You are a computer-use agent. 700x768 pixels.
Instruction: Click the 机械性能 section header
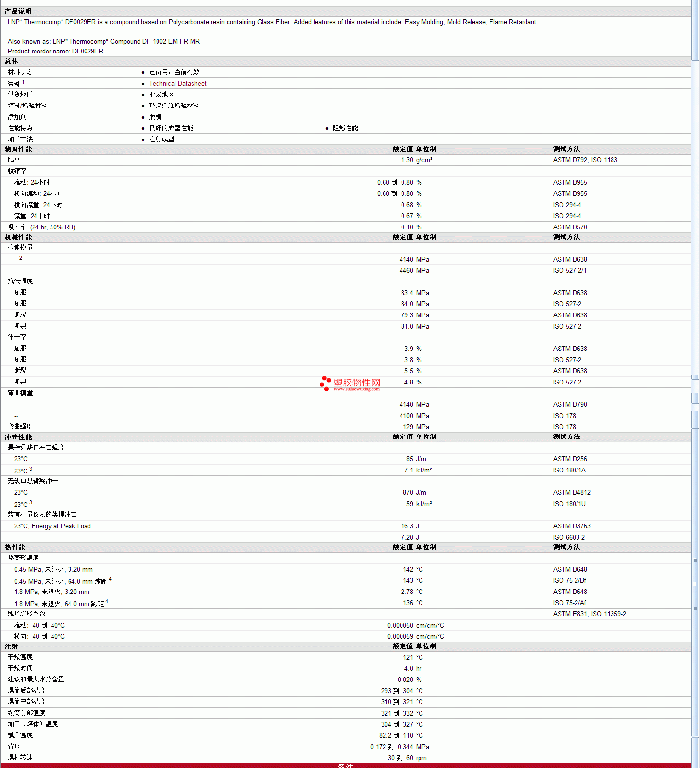point(18,237)
